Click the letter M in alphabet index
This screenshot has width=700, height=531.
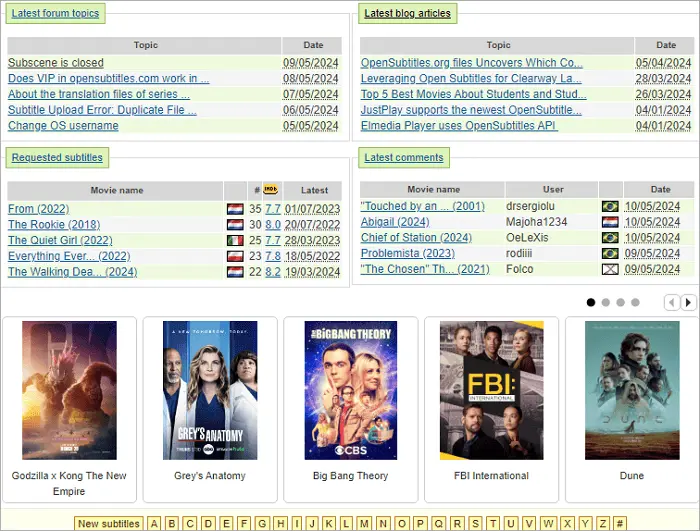[x=364, y=524]
